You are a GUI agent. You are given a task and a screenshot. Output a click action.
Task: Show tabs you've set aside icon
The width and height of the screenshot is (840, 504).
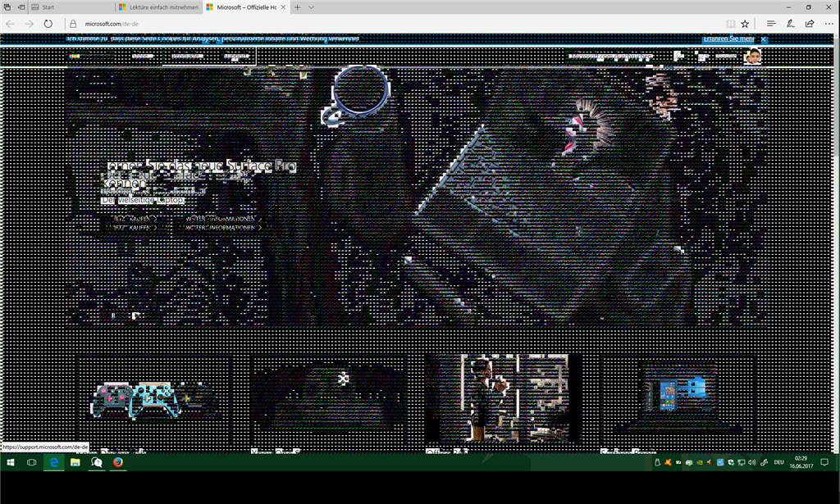7,7
